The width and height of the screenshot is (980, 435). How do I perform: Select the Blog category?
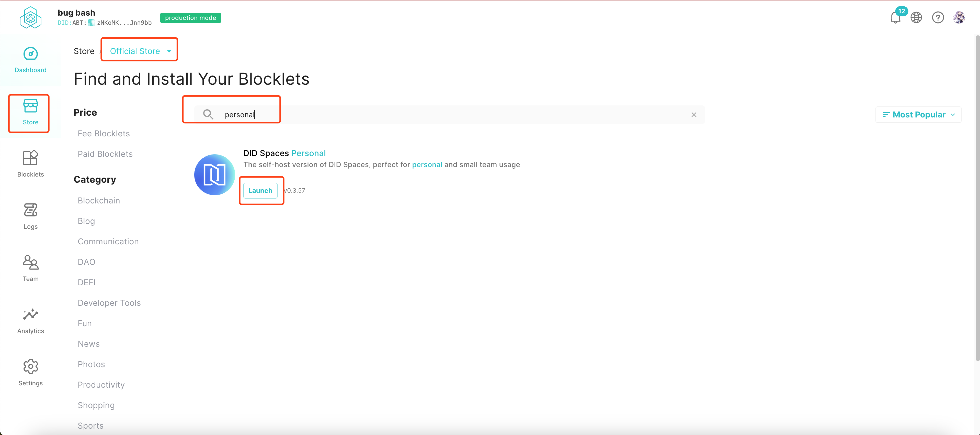tap(86, 221)
